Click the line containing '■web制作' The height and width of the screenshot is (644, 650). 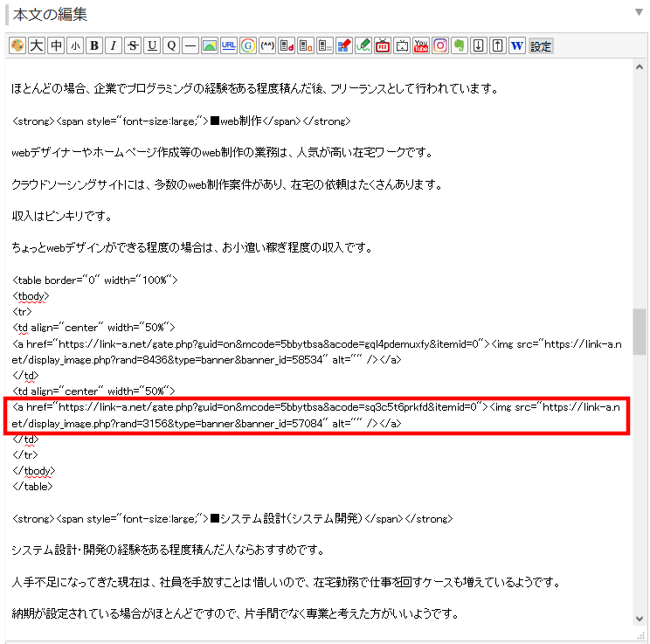tap(182, 121)
